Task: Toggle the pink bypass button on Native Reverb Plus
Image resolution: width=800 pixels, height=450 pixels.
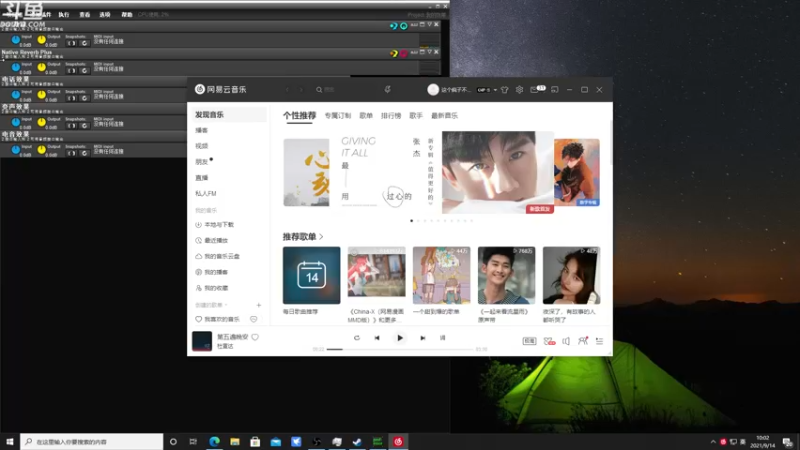Action: [404, 53]
